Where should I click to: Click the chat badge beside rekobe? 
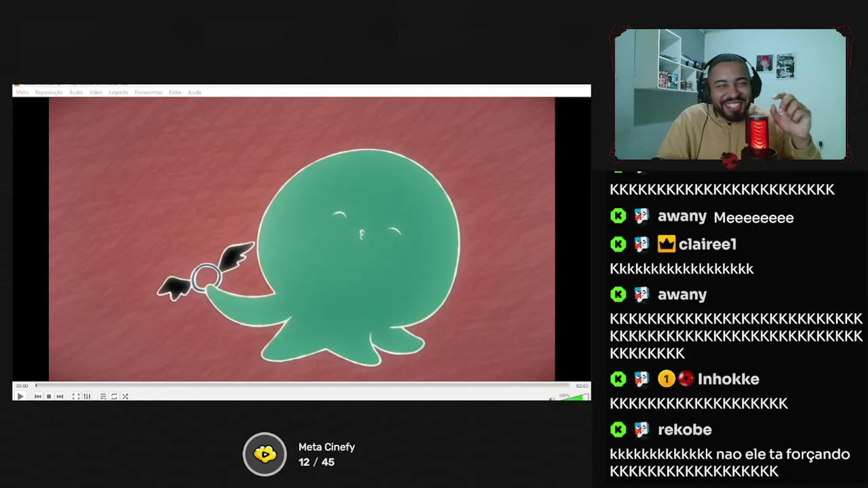642,429
